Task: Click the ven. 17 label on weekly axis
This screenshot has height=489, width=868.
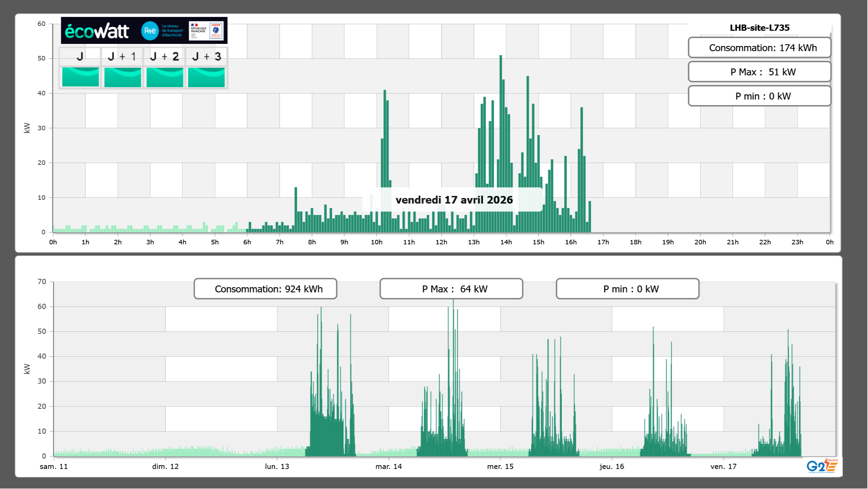Action: pyautogui.click(x=723, y=467)
